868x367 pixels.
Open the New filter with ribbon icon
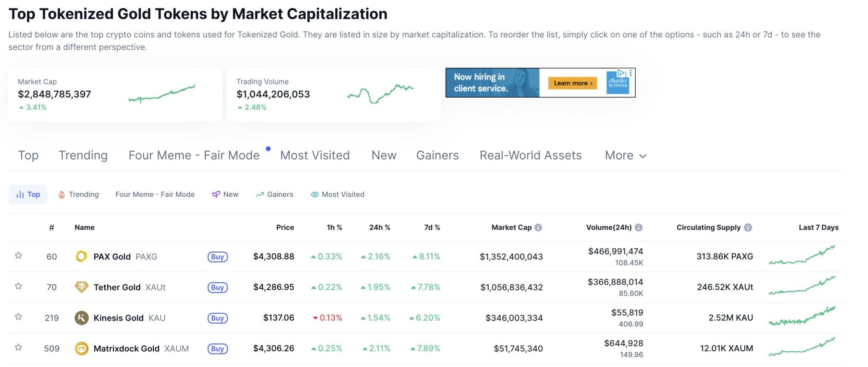coord(217,194)
